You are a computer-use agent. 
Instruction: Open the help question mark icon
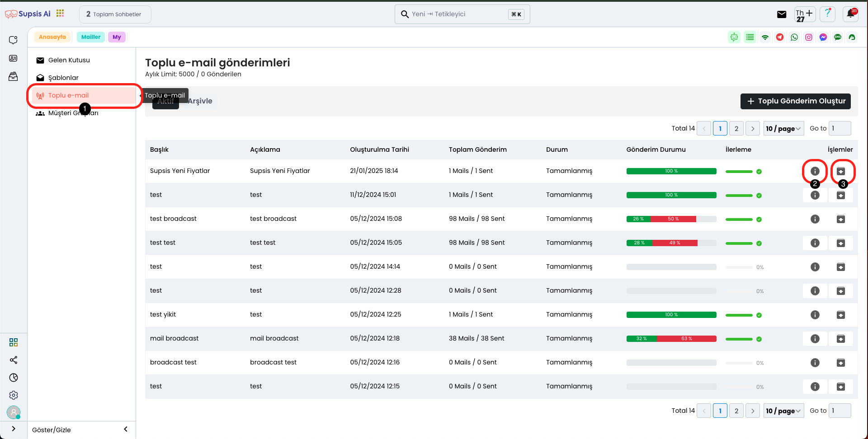coord(828,14)
